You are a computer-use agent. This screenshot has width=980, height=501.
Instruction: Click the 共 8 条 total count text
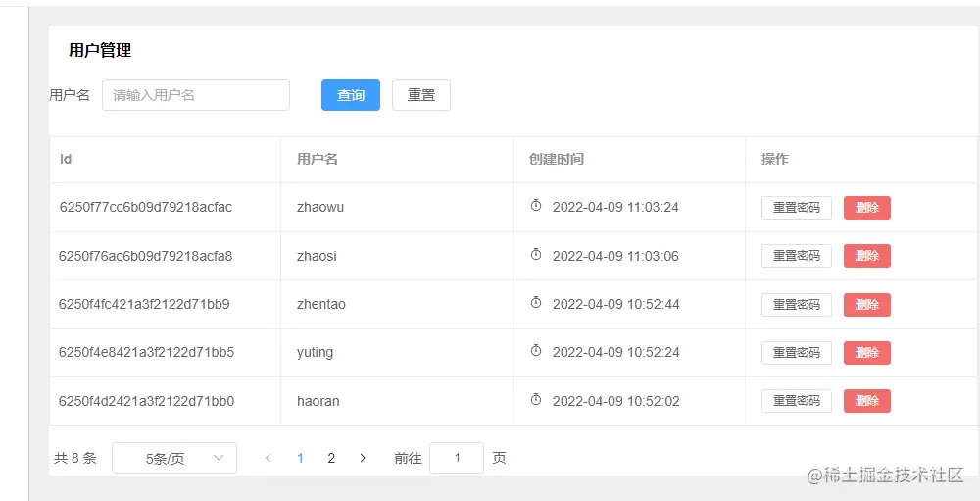click(75, 459)
